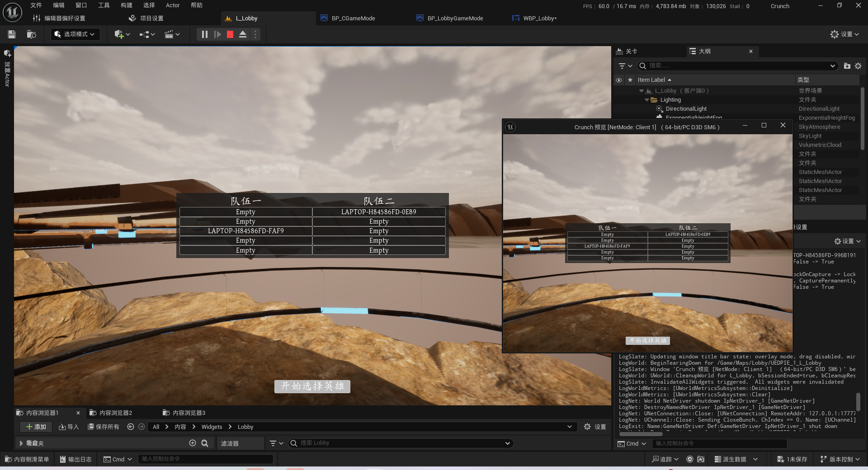Open the content drawer button
Image resolution: width=868 pixels, height=470 pixels.
pyautogui.click(x=27, y=459)
